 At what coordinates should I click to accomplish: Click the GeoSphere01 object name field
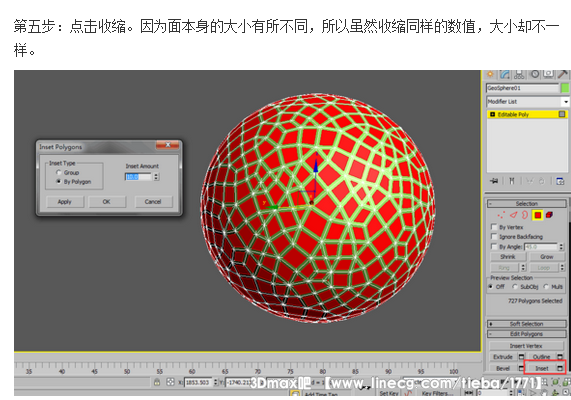pyautogui.click(x=522, y=88)
